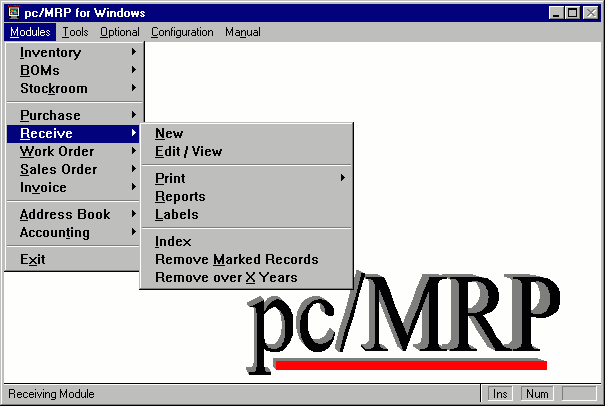Expand submenu arrow next to BOMs

click(134, 70)
